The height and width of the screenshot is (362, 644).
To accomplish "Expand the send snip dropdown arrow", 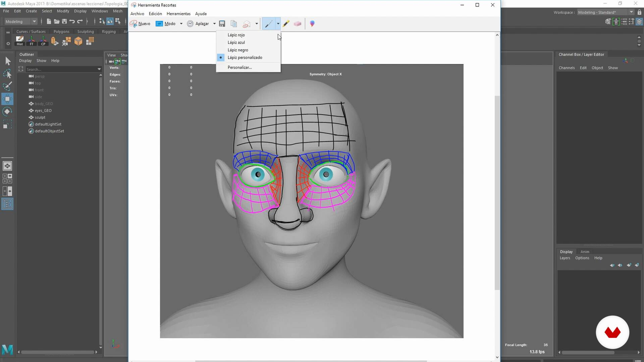I will coord(257,24).
